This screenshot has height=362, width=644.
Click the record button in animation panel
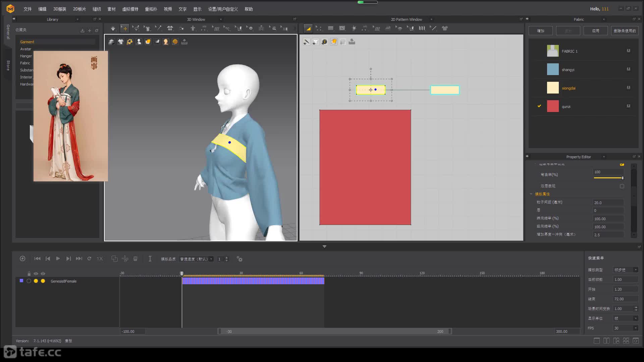point(22,258)
